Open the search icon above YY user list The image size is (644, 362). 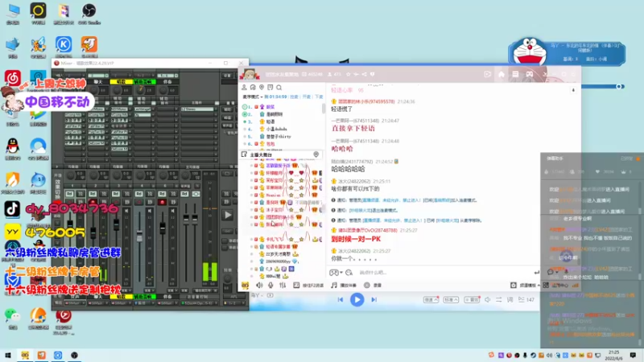(279, 88)
